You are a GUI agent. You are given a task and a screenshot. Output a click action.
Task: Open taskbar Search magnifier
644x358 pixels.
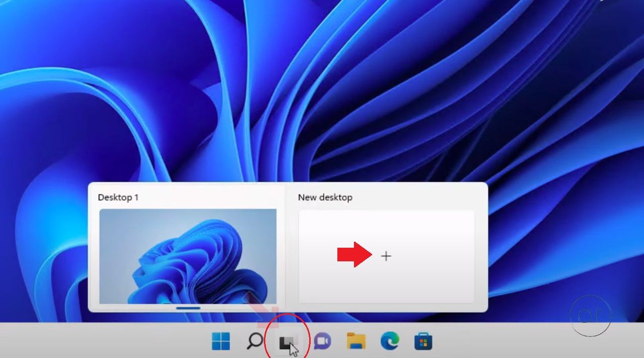point(255,341)
